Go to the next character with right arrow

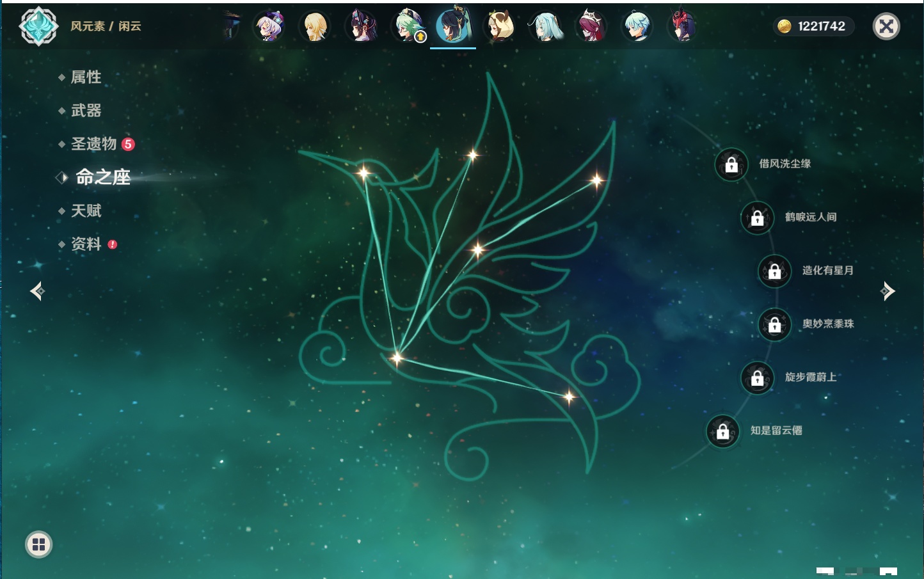pos(888,291)
